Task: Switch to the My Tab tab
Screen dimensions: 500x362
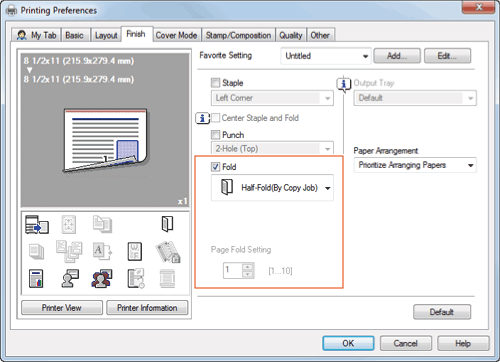Action: 37,35
